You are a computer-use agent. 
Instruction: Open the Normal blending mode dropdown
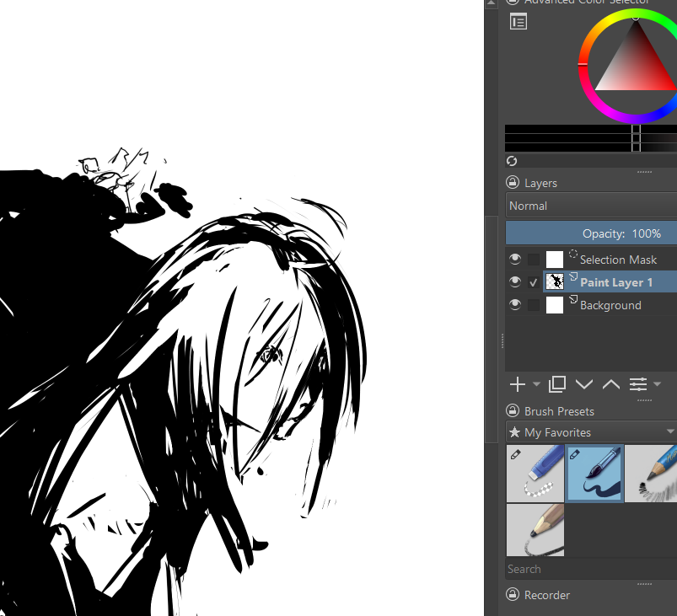591,206
